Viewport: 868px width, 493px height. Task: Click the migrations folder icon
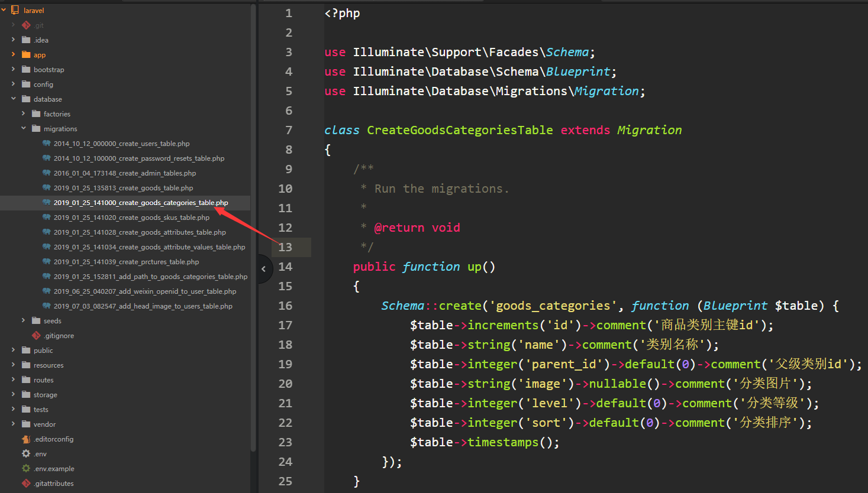(36, 128)
